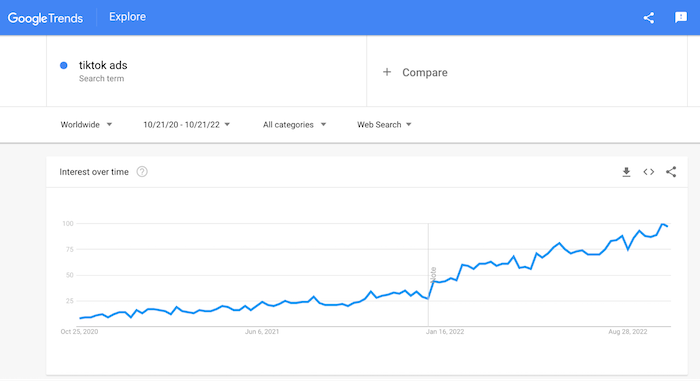Share the Interest over time chart

click(x=671, y=172)
